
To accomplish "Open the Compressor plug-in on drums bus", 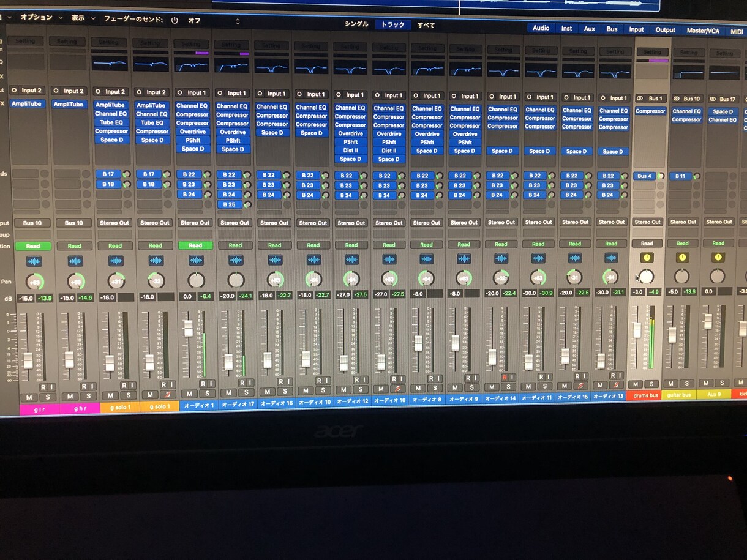I will [650, 111].
